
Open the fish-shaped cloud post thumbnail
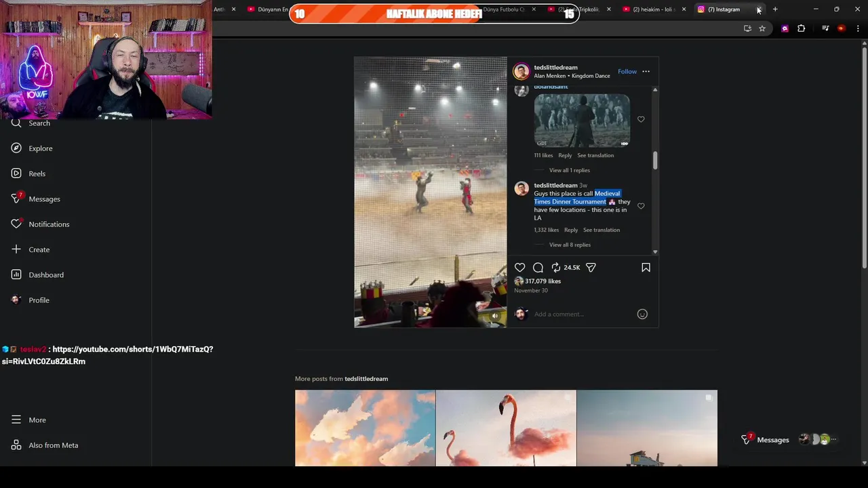point(365,428)
